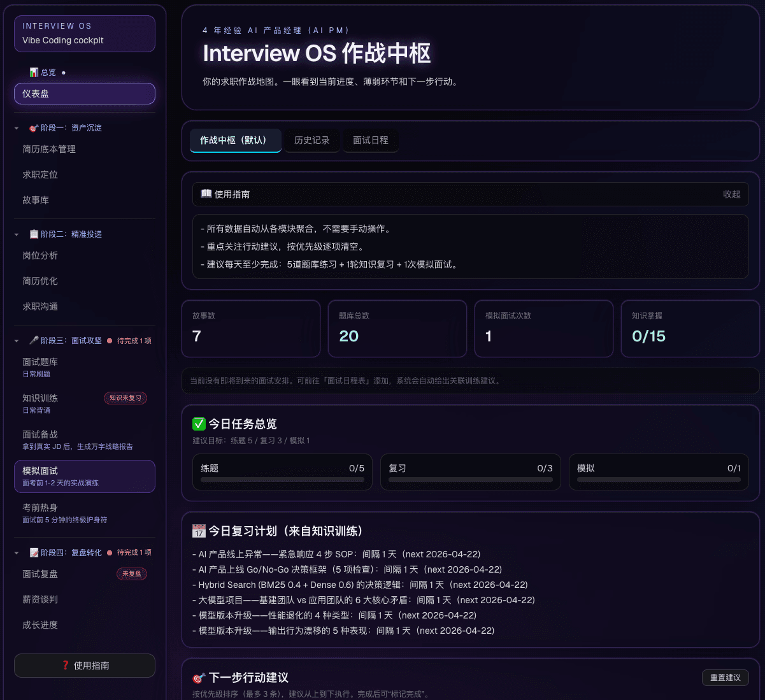Viewport: 765px width, 700px height.
Task: Click the Interview OS Vibe Coding cockpit logo card
Action: (x=85, y=34)
